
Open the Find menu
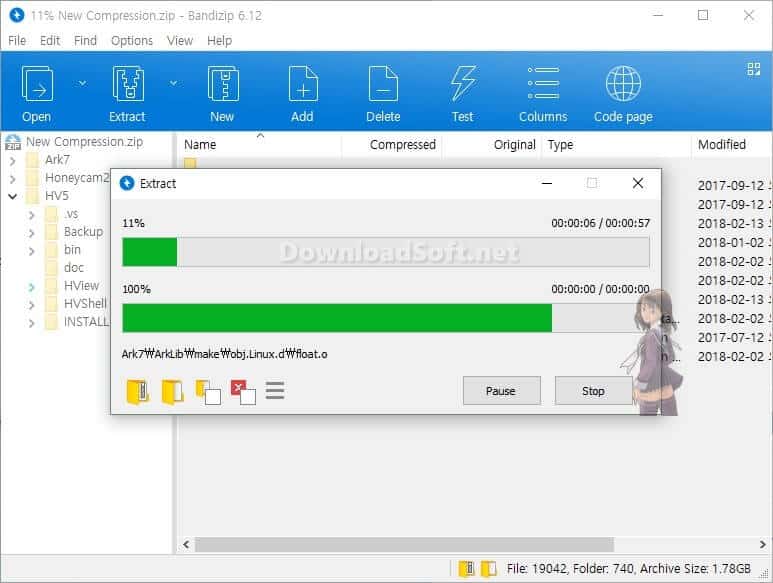(x=85, y=40)
